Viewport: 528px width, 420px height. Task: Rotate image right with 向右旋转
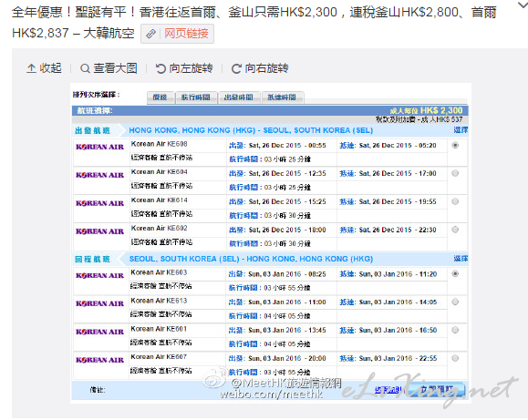[x=260, y=68]
